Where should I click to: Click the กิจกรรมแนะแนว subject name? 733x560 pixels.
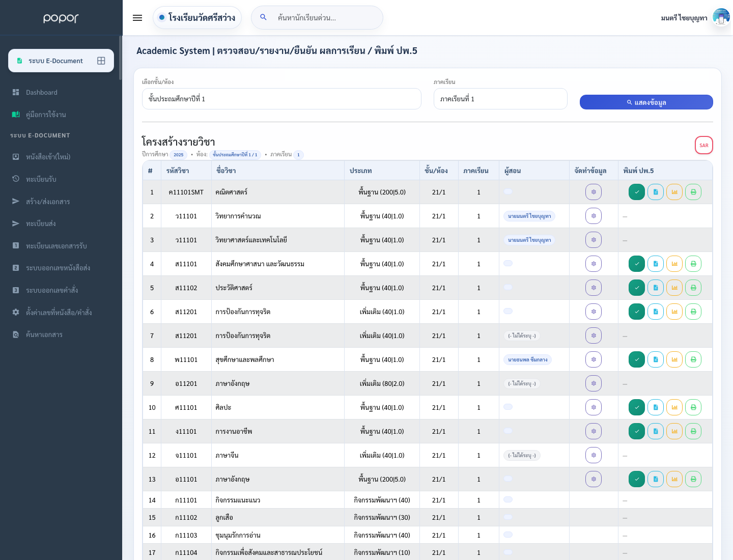pyautogui.click(x=238, y=500)
